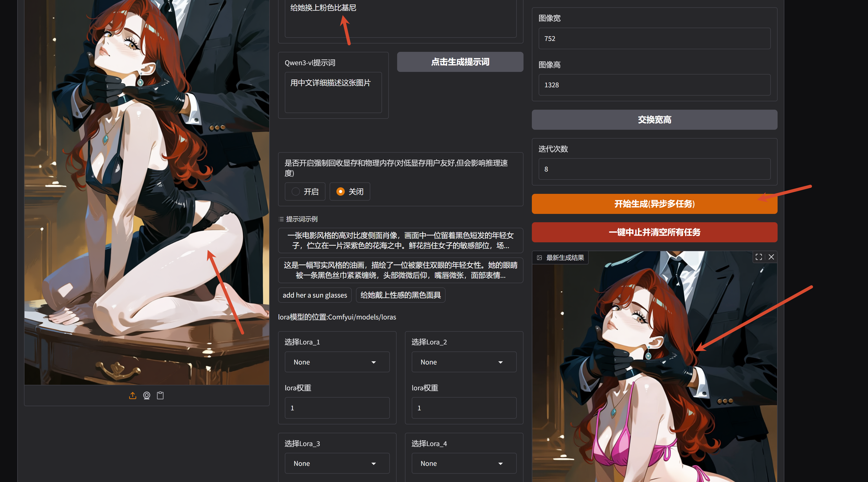
Task: Click the 图像高 input field
Action: pos(654,85)
